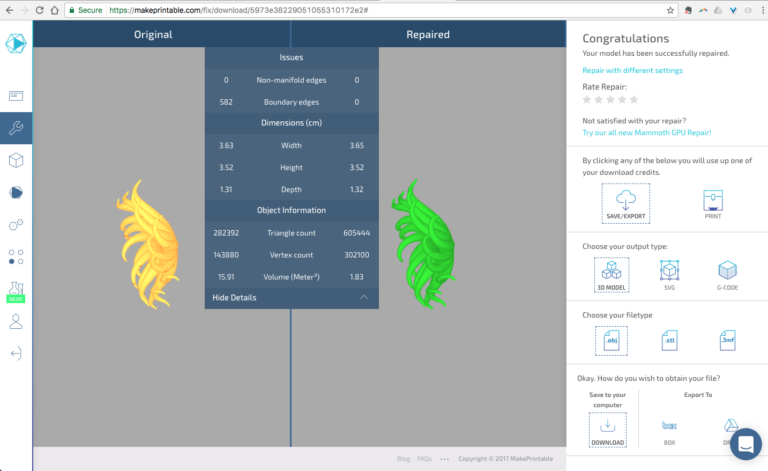Open the lab flask NEW feature icon
Screen dimensions: 768x471
pos(16,290)
